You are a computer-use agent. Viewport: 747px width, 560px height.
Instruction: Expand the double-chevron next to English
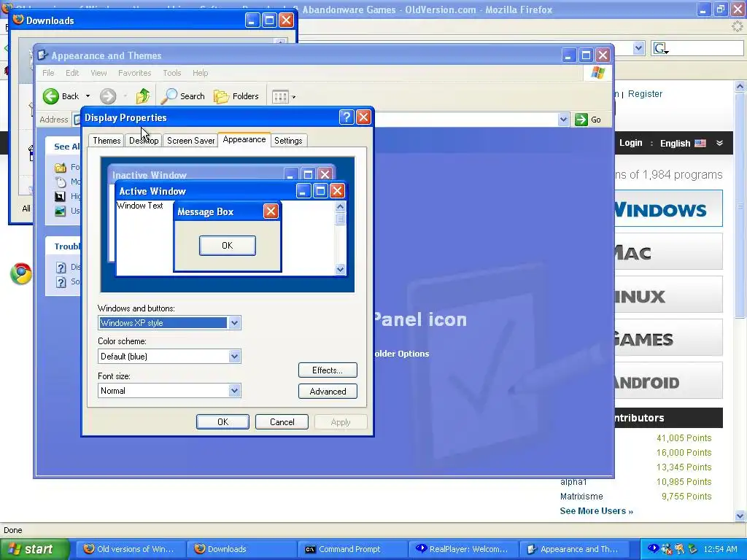click(719, 143)
